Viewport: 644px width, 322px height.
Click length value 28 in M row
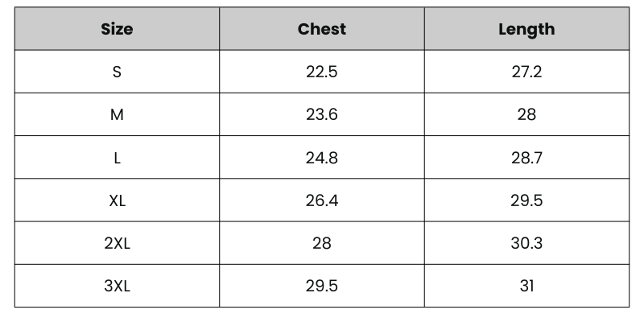coord(526,114)
